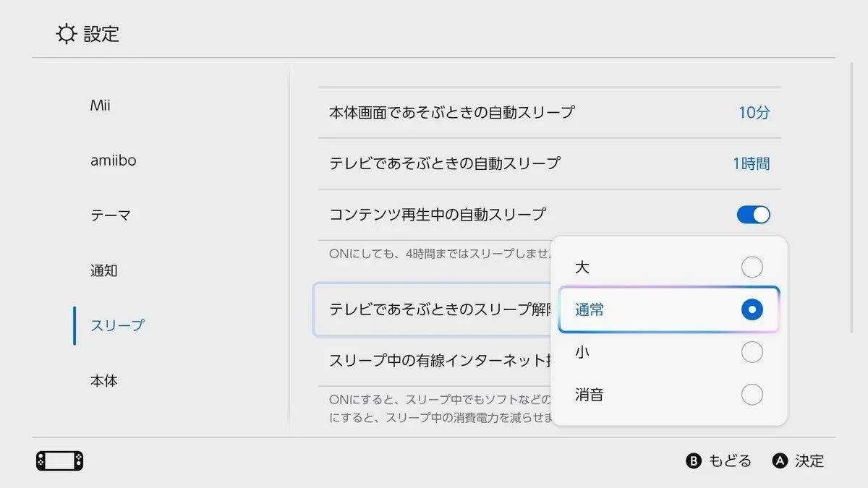Viewport: 868px width, 488px height.
Task: Select the 大 radio button
Action: [x=752, y=267]
